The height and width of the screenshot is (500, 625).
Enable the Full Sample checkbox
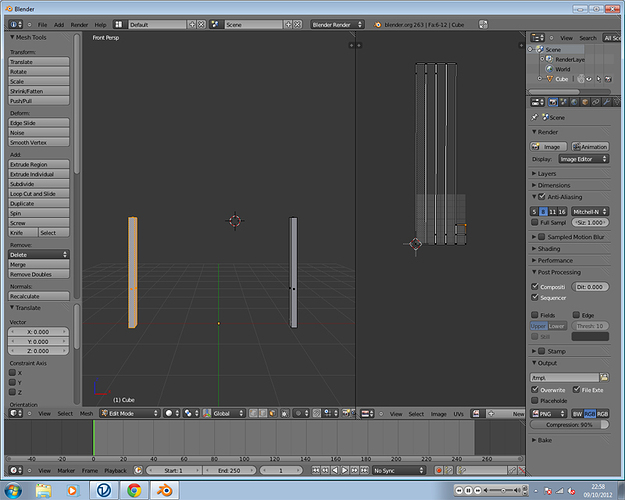[x=535, y=222]
